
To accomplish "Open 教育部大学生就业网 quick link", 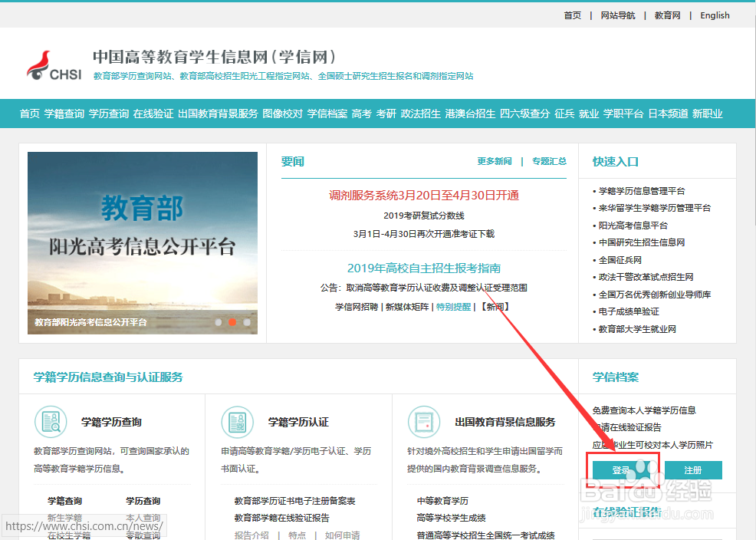I will click(637, 329).
